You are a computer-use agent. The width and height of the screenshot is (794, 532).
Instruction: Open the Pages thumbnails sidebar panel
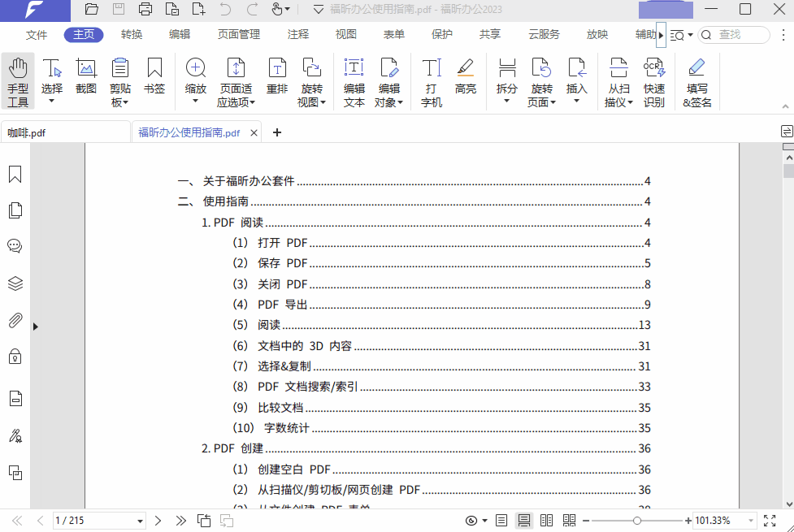15,210
